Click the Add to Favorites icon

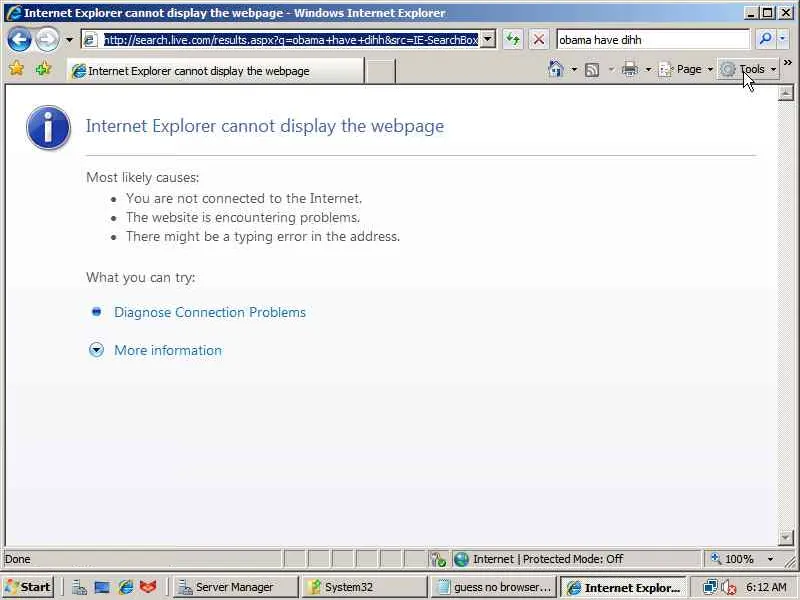[43, 68]
